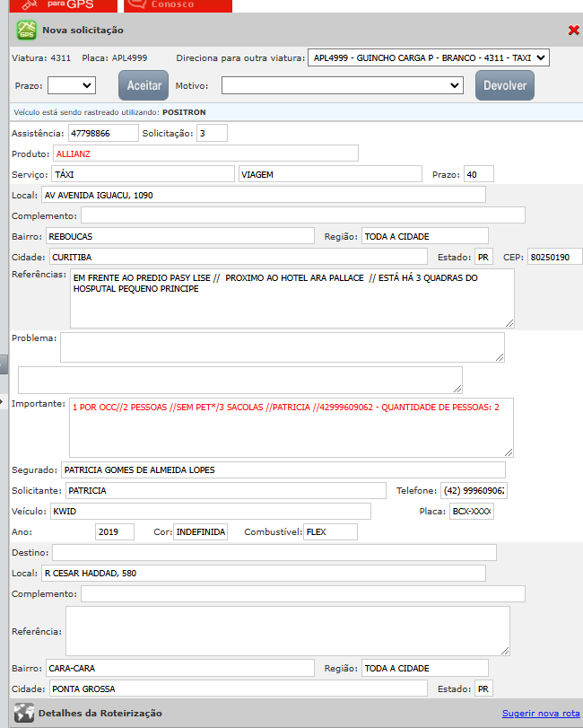Click the 'Detalhes da Roteirização' heading
This screenshot has width=583, height=728.
pos(100,713)
